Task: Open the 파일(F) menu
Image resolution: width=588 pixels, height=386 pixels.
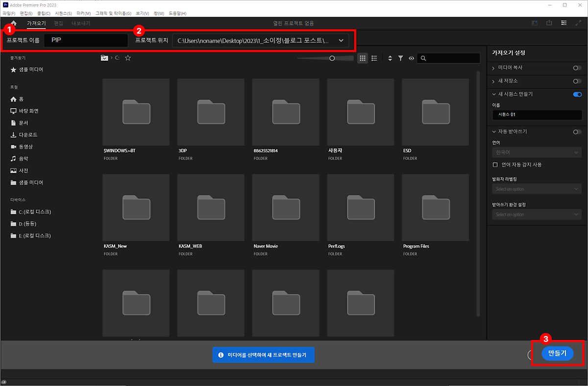Action: [9, 13]
